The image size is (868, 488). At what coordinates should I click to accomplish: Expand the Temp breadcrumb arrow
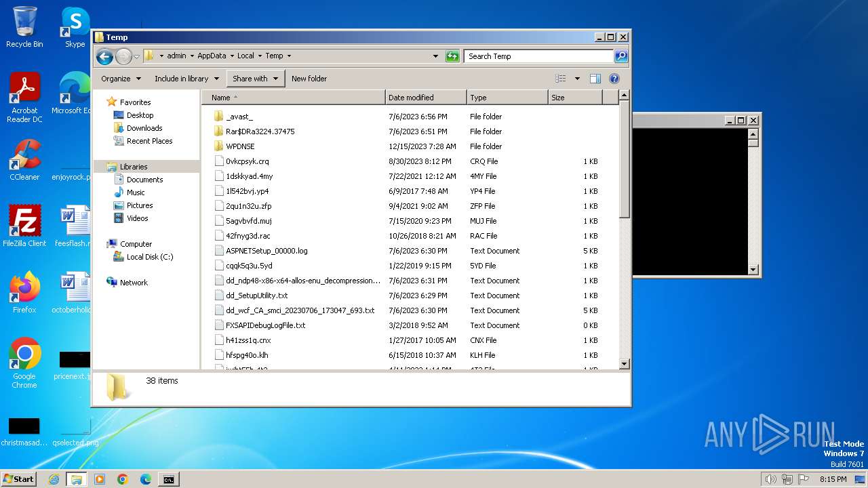pyautogui.click(x=289, y=56)
